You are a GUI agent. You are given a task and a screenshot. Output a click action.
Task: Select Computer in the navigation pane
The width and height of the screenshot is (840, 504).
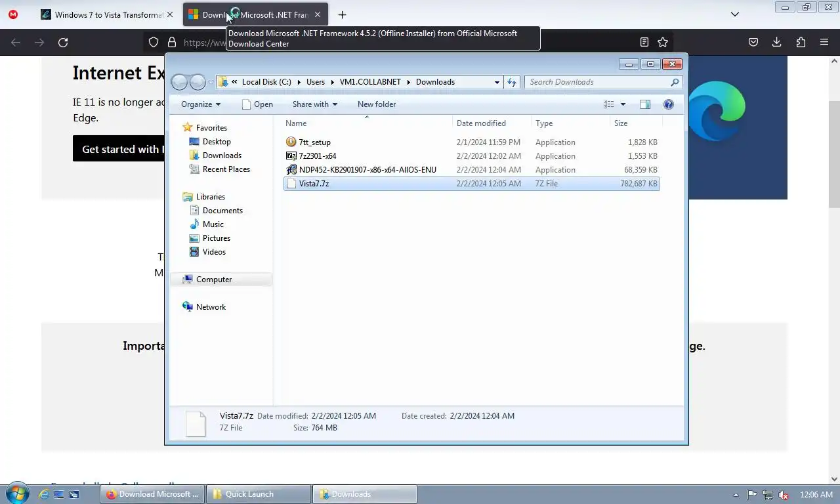click(214, 280)
